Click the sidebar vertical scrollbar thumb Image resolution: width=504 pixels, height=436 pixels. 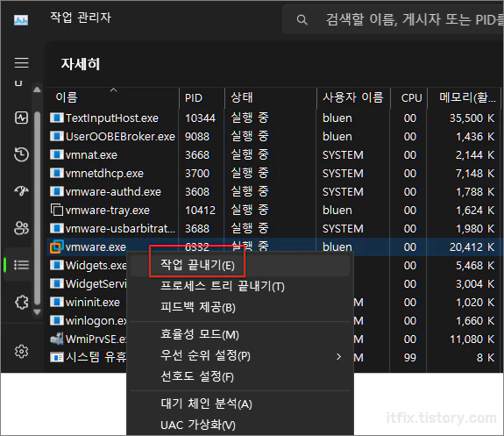point(37,208)
